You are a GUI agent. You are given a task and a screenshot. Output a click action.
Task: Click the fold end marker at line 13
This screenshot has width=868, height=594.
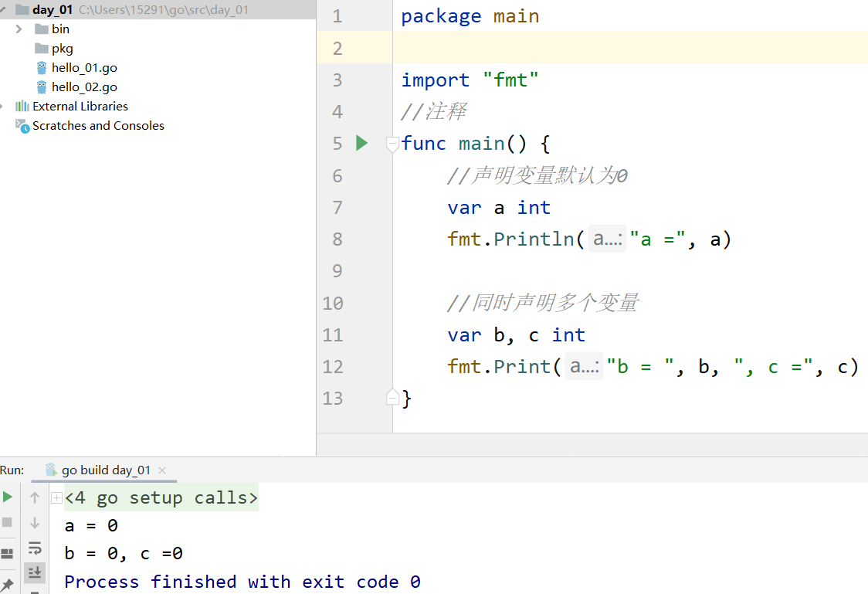pos(392,398)
